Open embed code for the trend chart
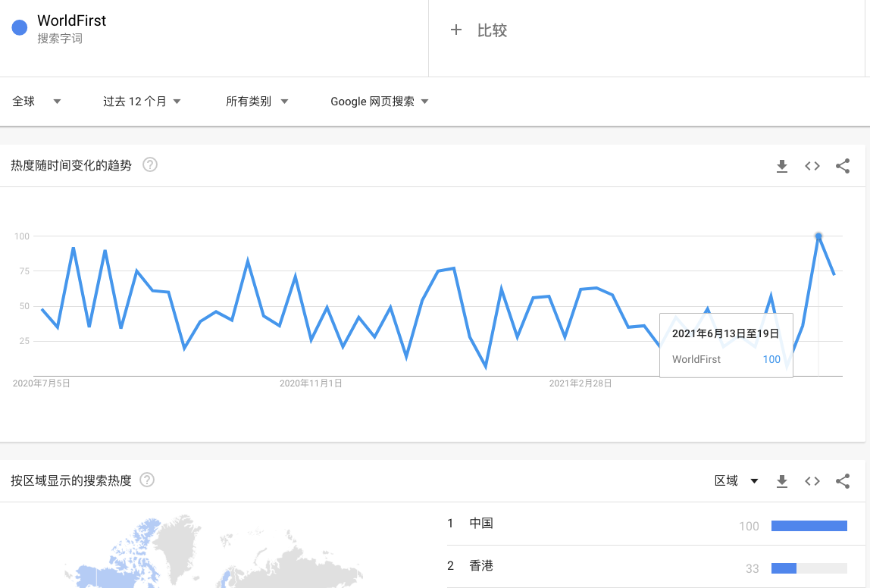This screenshot has width=870, height=588. tap(812, 166)
